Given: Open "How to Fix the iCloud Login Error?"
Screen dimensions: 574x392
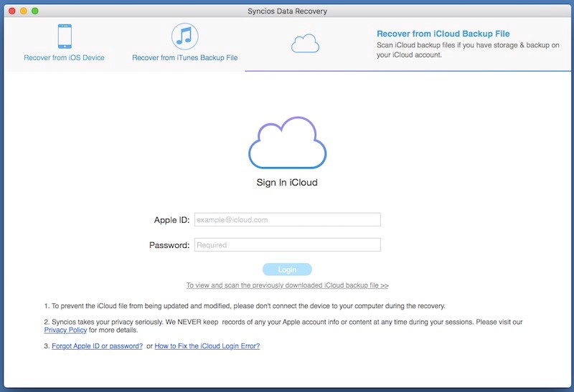Looking at the screenshot, I should (207, 346).
